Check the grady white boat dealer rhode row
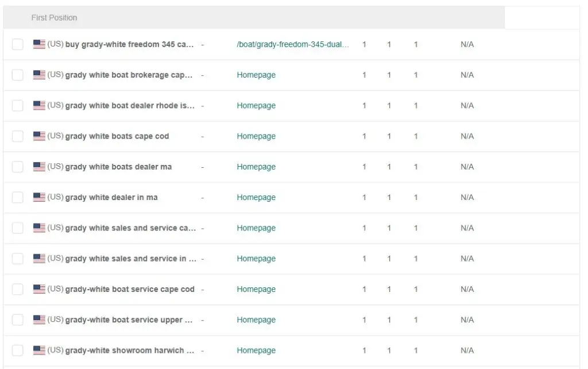This screenshot has height=369, width=588. [18, 106]
